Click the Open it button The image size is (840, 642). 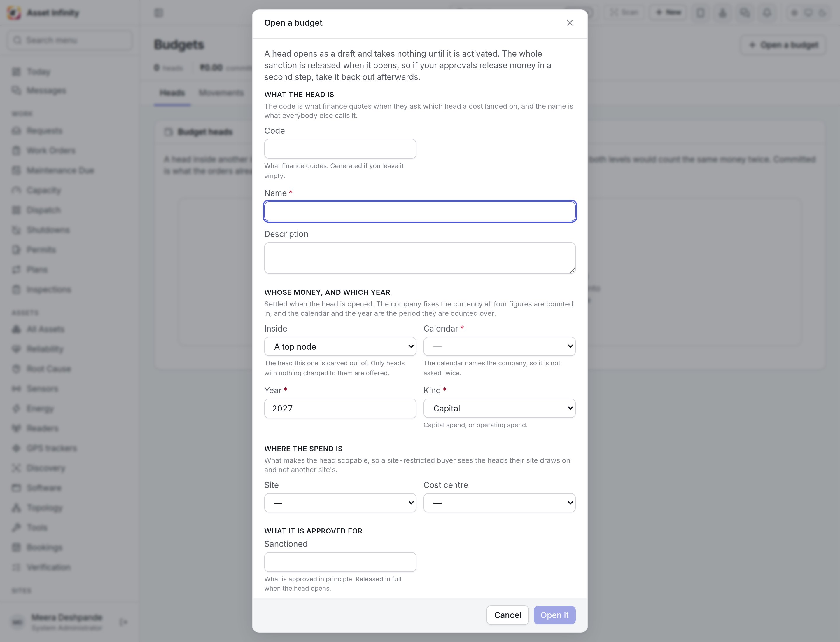554,615
